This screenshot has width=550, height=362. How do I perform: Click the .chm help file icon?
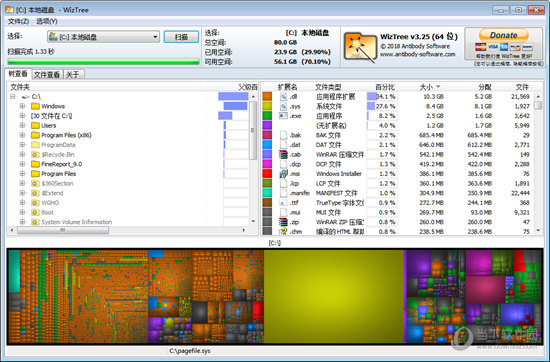point(283,231)
